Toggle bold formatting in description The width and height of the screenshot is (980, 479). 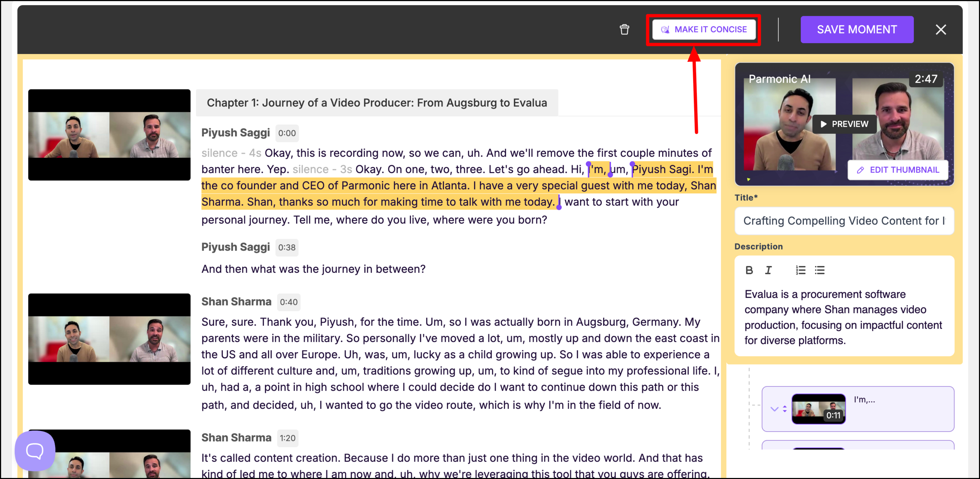pos(749,270)
